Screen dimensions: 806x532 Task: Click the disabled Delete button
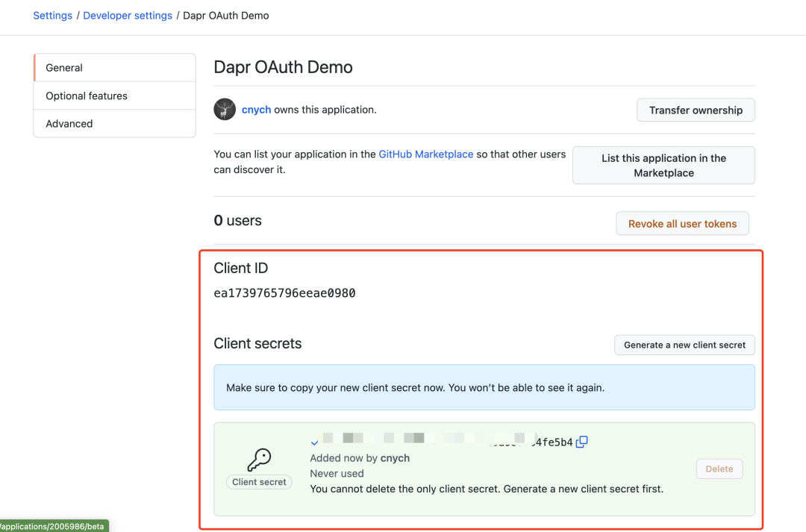719,469
